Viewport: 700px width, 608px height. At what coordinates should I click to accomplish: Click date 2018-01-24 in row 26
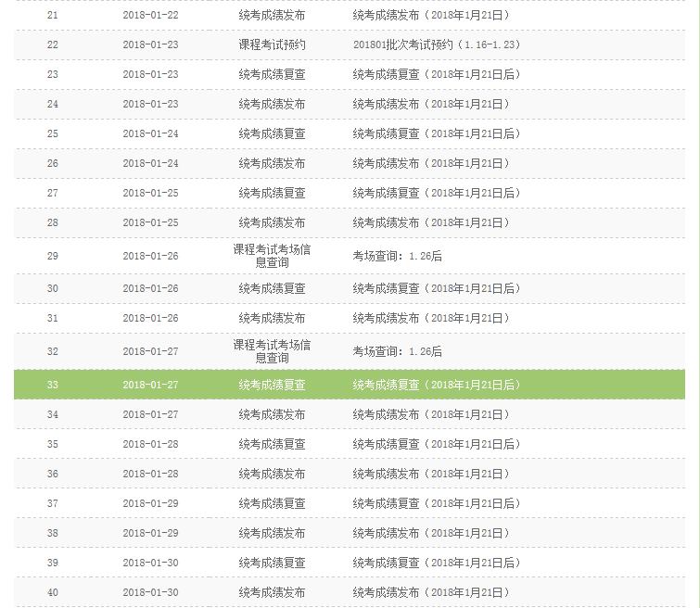pos(150,163)
